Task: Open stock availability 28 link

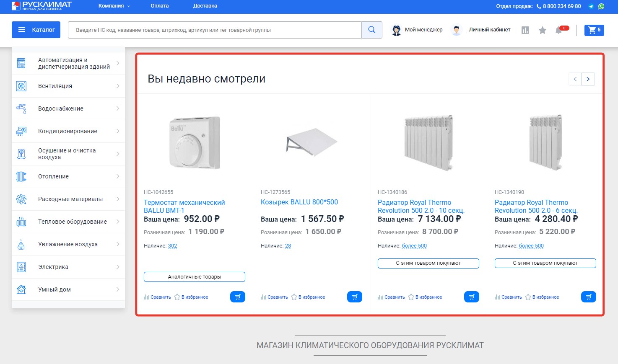Action: click(288, 246)
